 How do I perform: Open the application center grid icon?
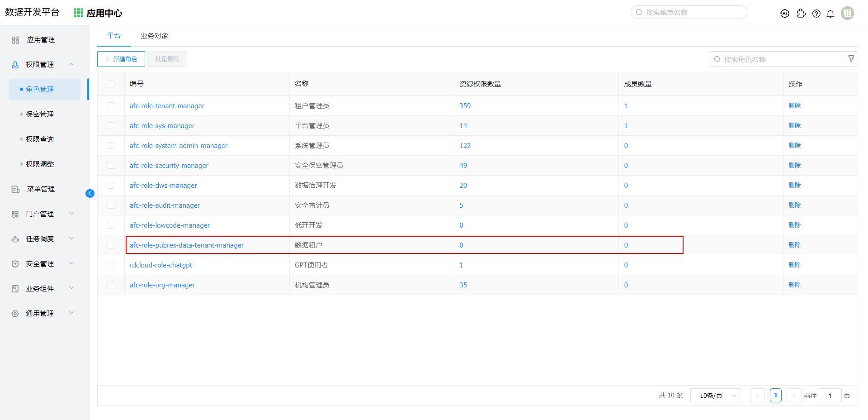click(x=78, y=13)
